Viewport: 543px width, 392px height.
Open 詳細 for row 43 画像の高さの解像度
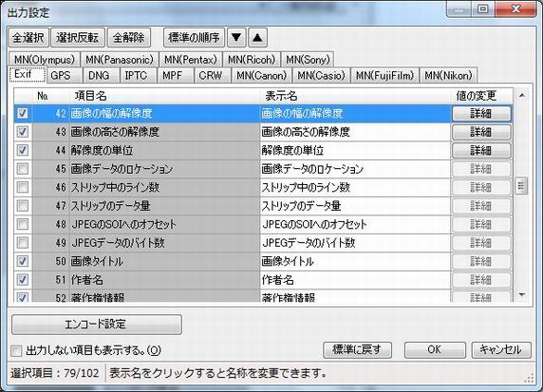[481, 132]
